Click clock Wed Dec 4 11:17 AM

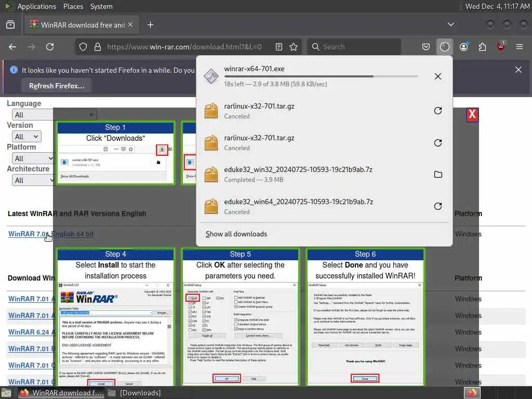(x=497, y=6)
